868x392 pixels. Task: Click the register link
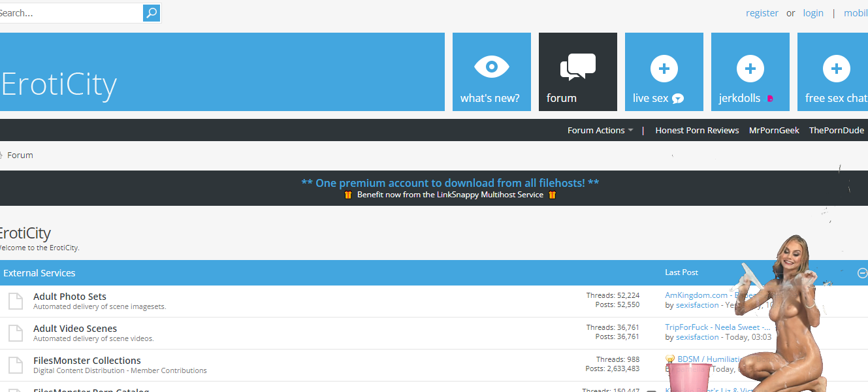(762, 13)
